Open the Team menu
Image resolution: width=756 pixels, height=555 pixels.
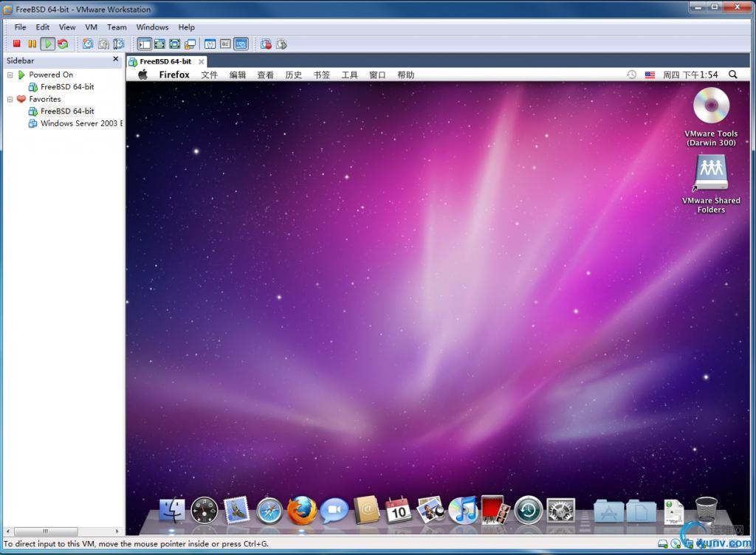pos(117,27)
